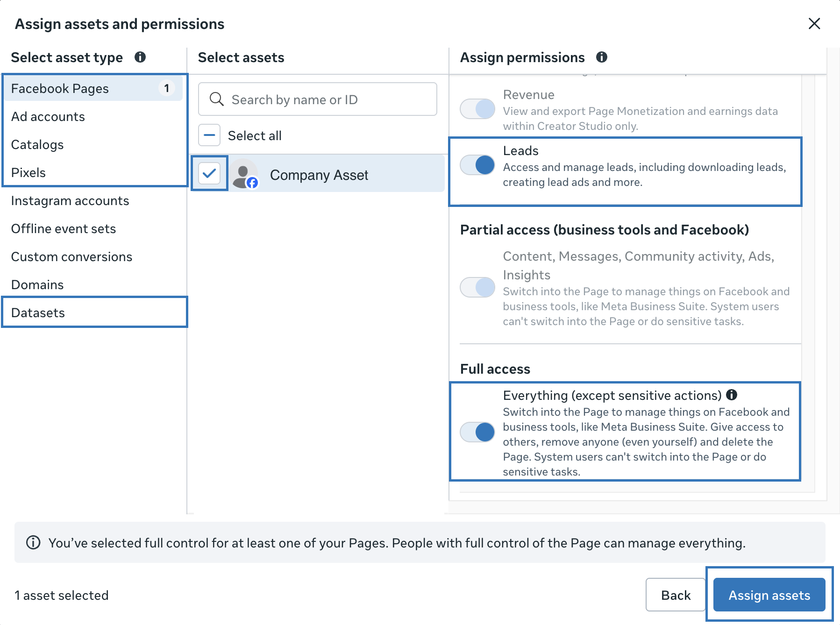Disable Everything (except sensitive actions) toggle
Viewport: 840px width, 625px height.
coord(477,432)
